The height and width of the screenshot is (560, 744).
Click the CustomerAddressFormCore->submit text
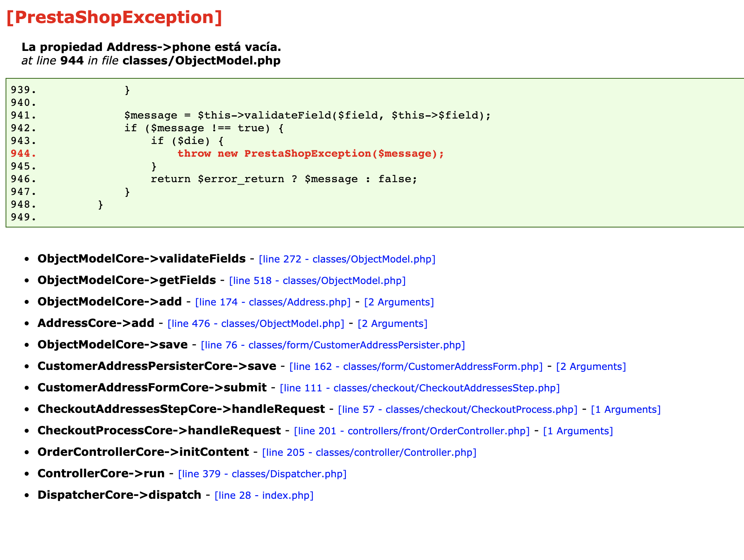point(152,388)
